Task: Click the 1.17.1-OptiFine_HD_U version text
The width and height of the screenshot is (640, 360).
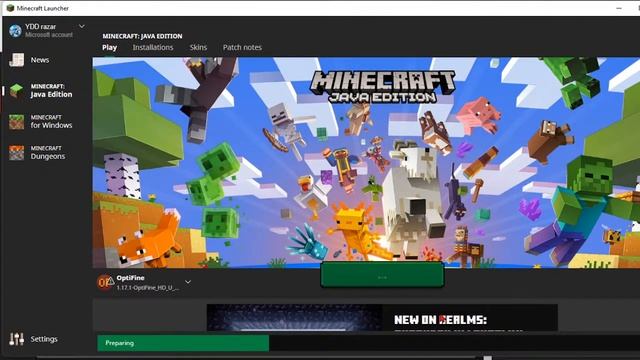Action: point(147,288)
